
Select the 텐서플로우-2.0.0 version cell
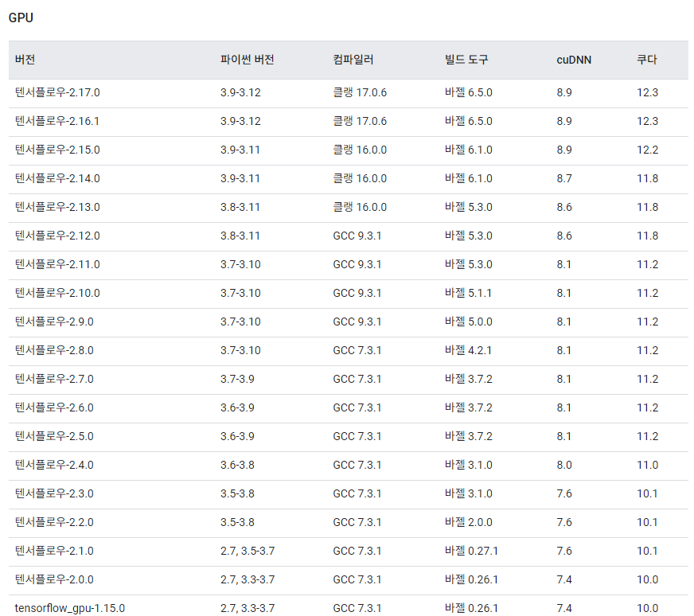point(54,579)
